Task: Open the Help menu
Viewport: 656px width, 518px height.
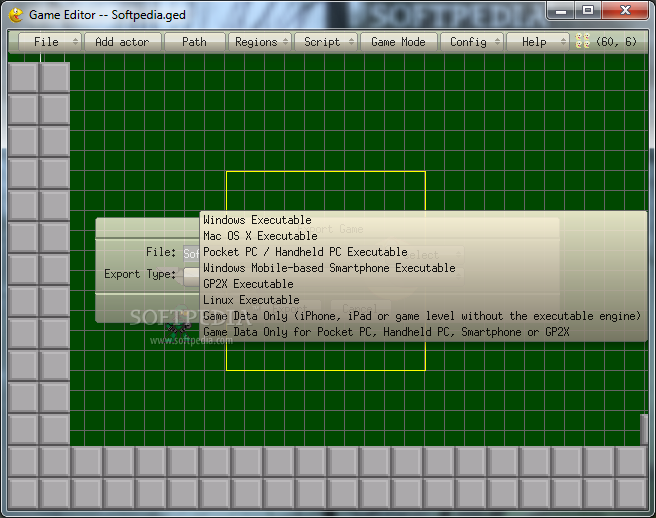Action: pos(538,42)
